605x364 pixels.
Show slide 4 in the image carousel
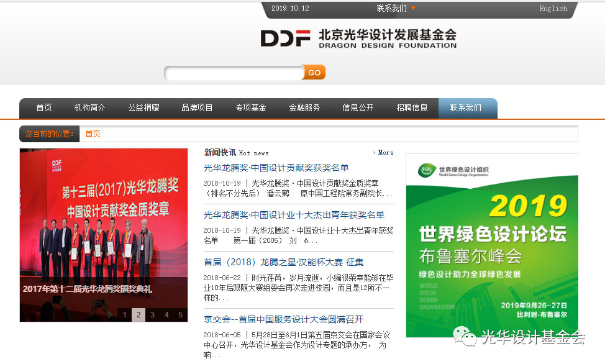(166, 314)
